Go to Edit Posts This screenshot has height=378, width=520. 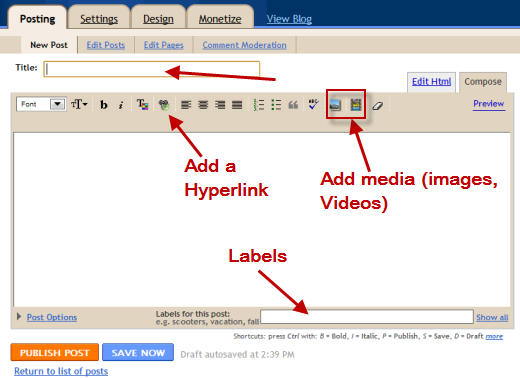[x=106, y=45]
